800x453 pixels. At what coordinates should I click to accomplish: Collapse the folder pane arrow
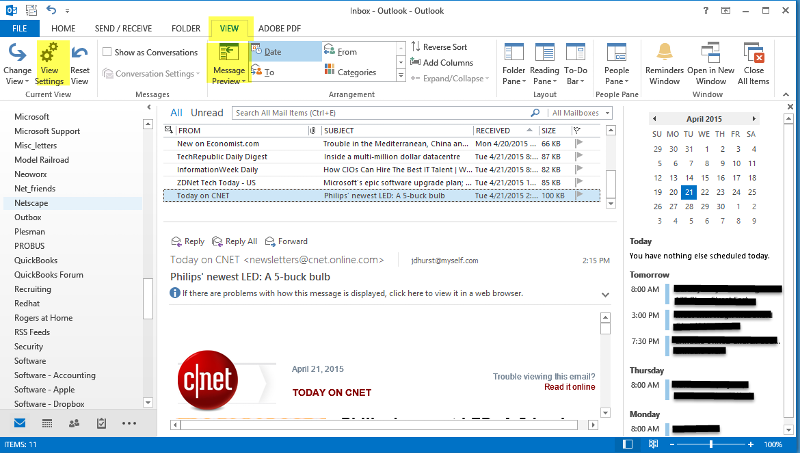[x=149, y=107]
